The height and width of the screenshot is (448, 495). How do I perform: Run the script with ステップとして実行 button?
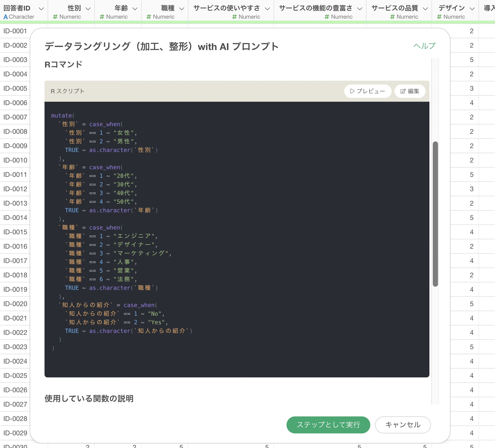point(328,425)
